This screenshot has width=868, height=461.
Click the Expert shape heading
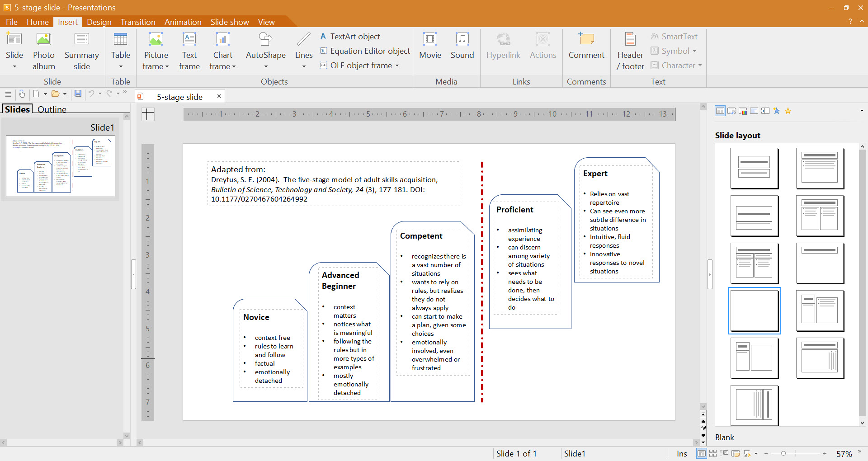pyautogui.click(x=595, y=174)
